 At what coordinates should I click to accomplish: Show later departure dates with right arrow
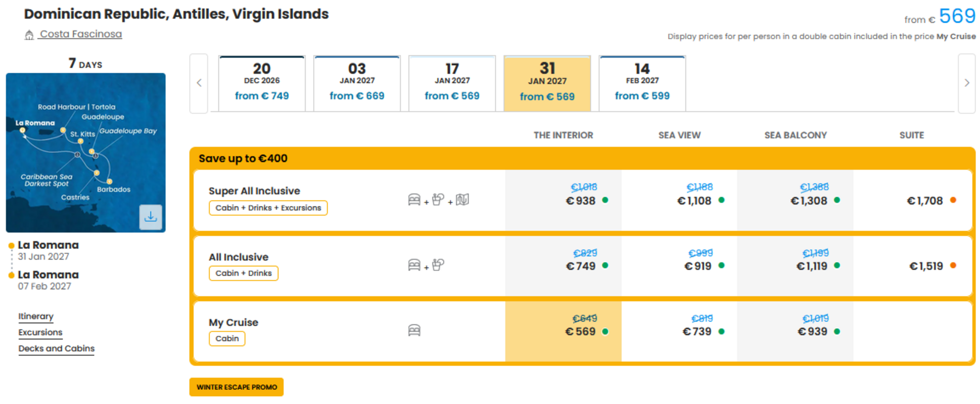click(x=966, y=83)
